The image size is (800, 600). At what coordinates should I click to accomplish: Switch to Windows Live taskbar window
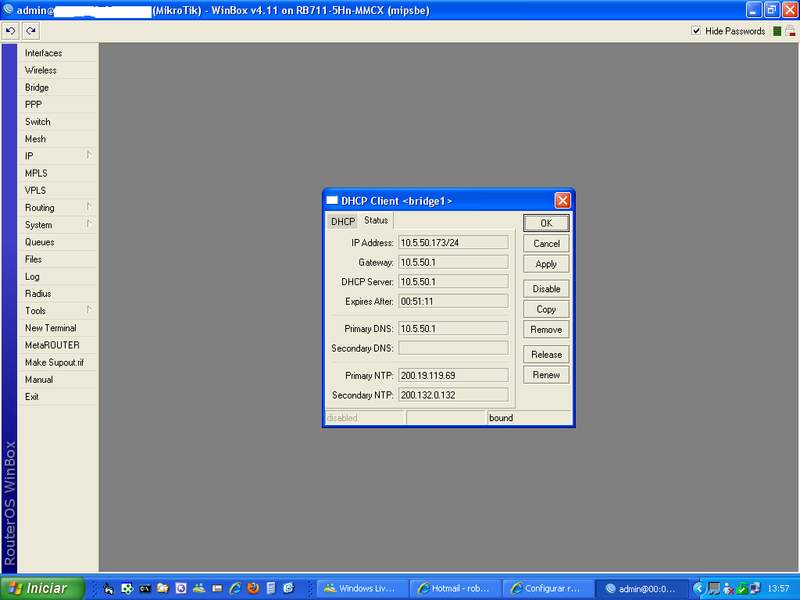tap(362, 589)
